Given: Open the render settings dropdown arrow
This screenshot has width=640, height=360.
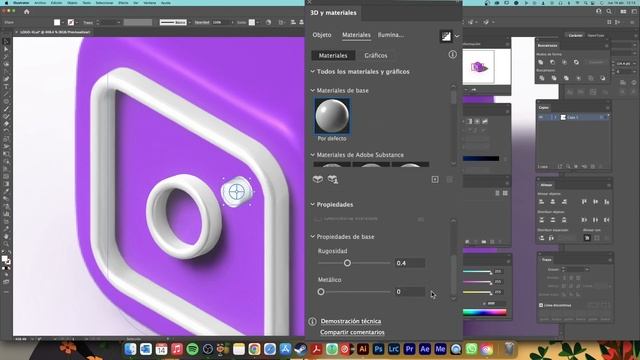Looking at the screenshot, I should tap(457, 36).
